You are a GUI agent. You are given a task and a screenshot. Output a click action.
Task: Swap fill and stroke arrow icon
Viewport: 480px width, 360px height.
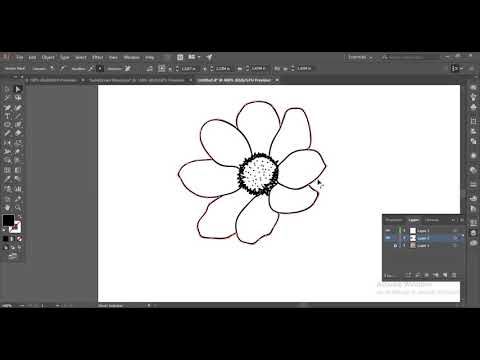(x=19, y=217)
